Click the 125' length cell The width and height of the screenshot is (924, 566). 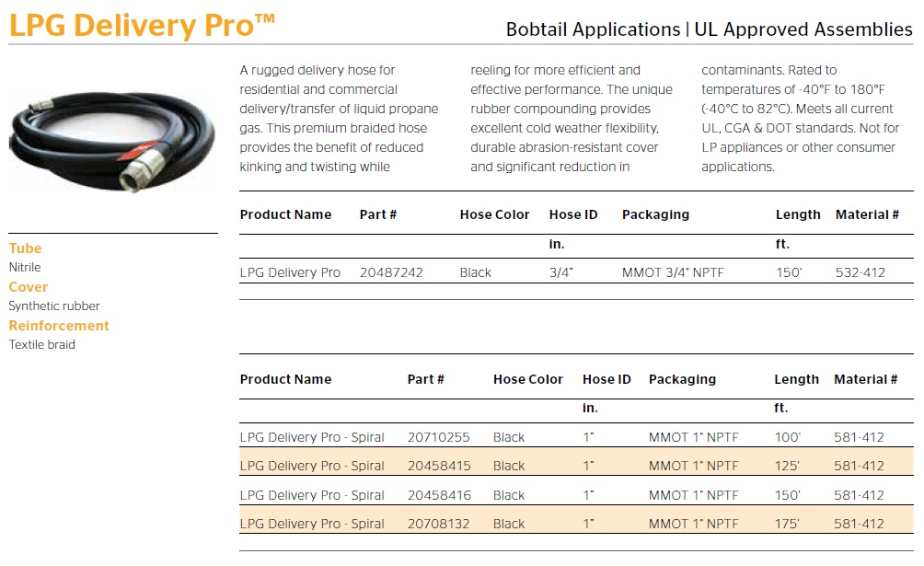tap(788, 467)
